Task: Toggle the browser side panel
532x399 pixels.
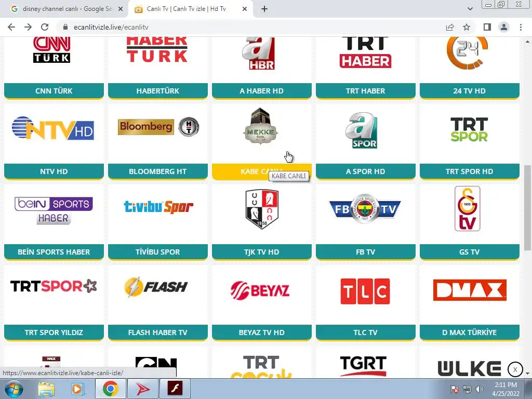Action: (487, 27)
